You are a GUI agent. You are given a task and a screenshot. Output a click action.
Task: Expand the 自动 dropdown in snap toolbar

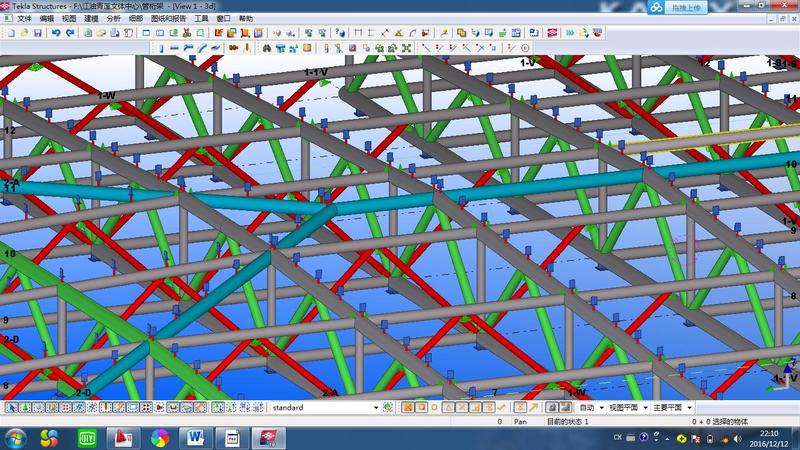pyautogui.click(x=602, y=408)
